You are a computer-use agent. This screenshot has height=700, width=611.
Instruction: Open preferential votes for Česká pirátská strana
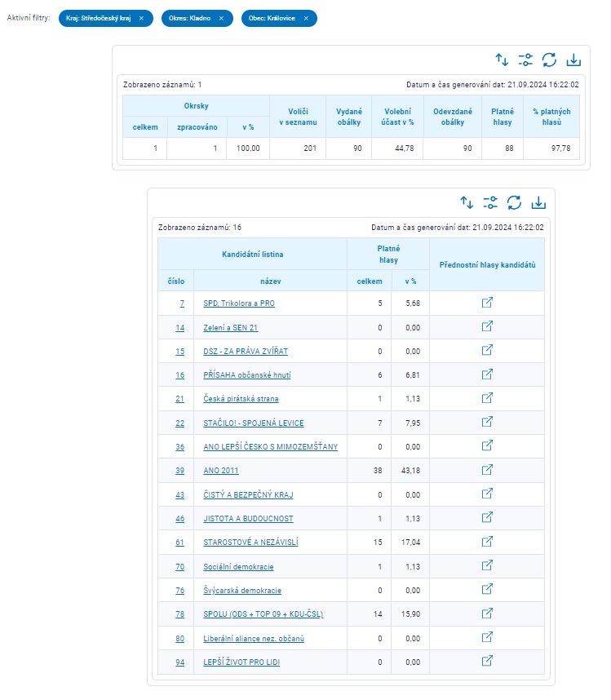[487, 398]
